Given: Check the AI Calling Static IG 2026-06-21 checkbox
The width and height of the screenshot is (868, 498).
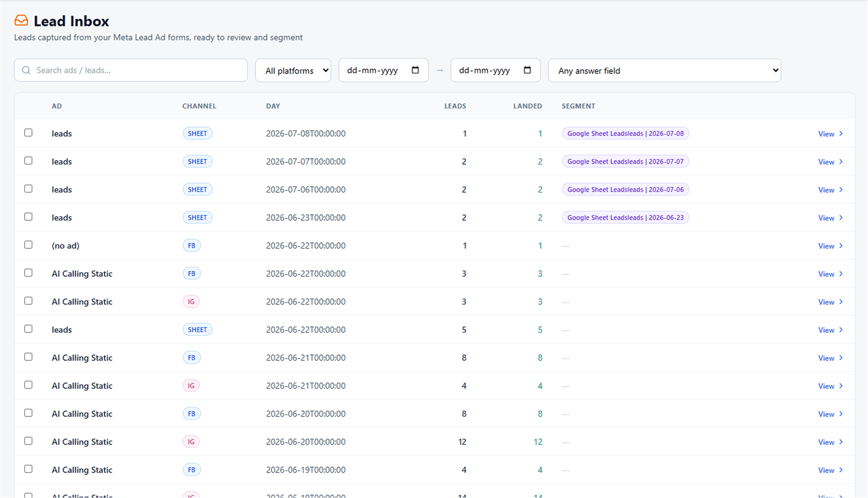Looking at the screenshot, I should [x=28, y=385].
